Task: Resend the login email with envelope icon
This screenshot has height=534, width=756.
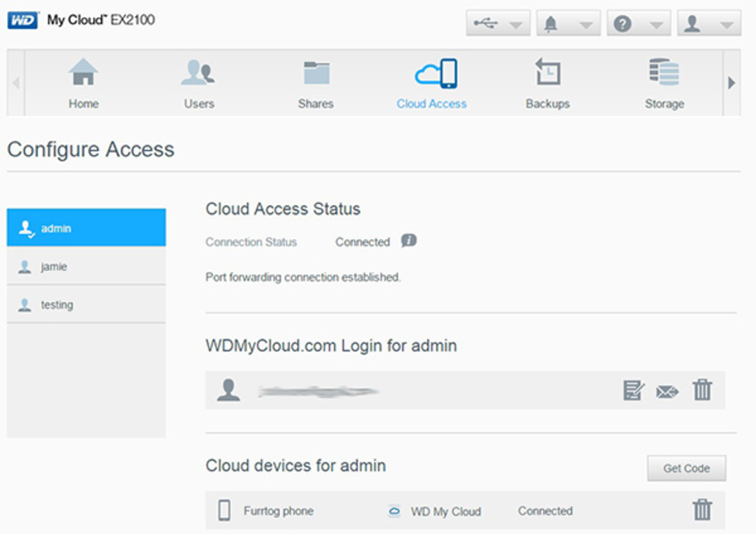Action: click(x=667, y=391)
